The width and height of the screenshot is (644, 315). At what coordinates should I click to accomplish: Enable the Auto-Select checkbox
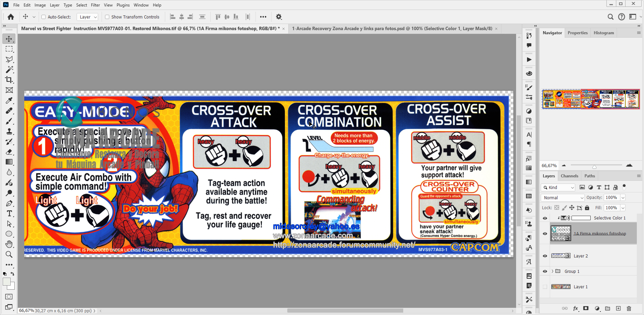[43, 17]
